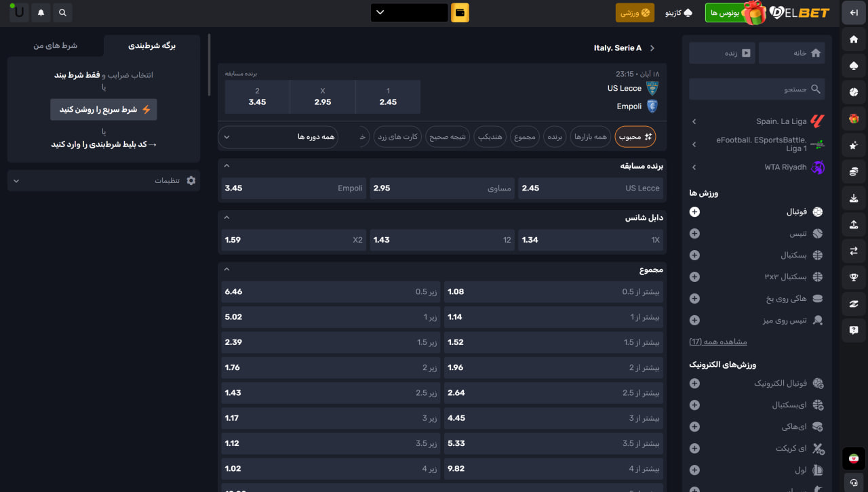The width and height of the screenshot is (868, 492).
Task: Click the notification bell icon
Action: coord(41,12)
